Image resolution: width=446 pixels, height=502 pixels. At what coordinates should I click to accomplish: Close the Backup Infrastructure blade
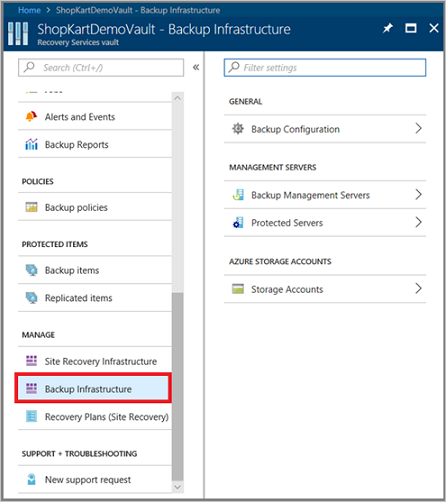click(434, 28)
